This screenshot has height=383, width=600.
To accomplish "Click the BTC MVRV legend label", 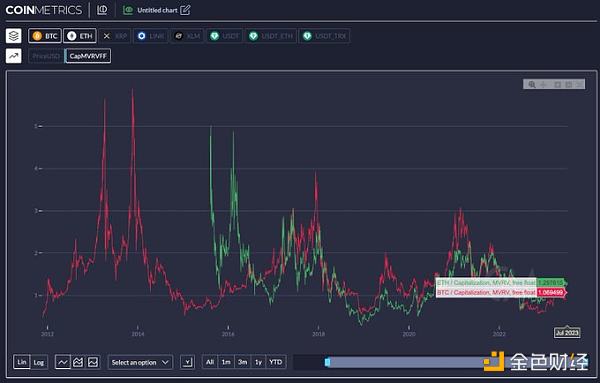I will (486, 292).
